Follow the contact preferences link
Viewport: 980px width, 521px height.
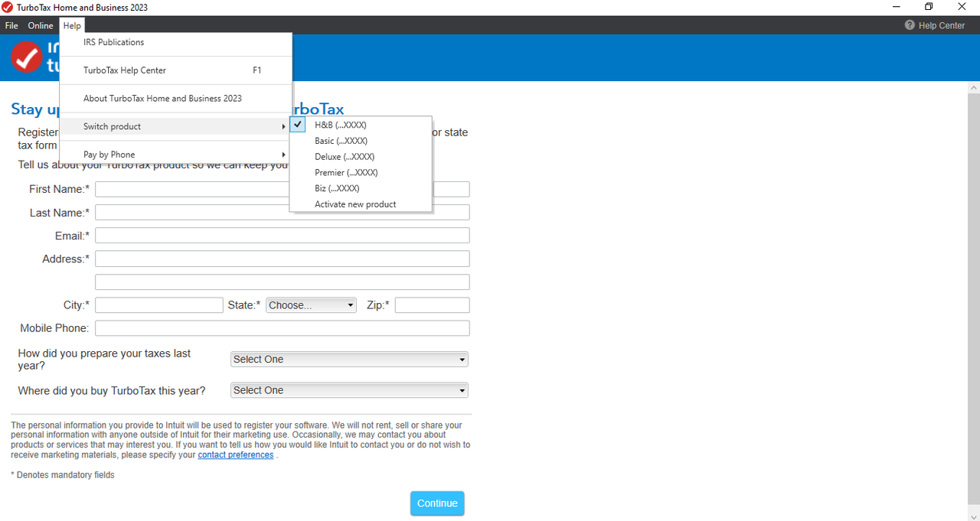(236, 455)
